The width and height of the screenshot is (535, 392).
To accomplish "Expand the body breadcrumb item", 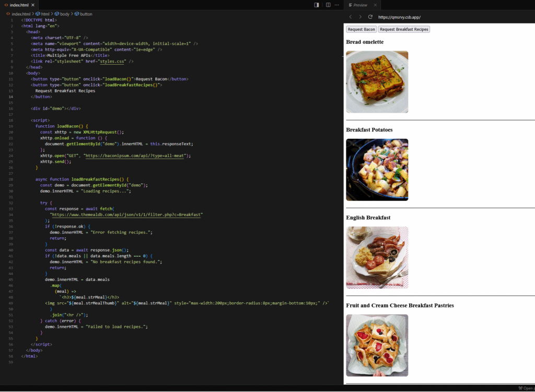I will (x=64, y=14).
